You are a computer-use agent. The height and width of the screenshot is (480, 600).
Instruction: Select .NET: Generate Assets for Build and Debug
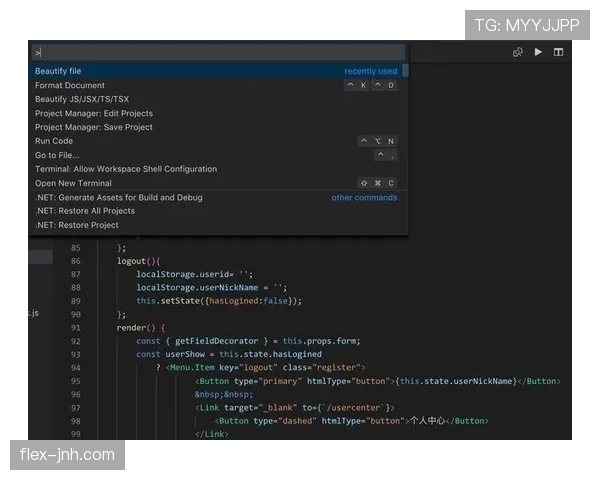(118, 197)
